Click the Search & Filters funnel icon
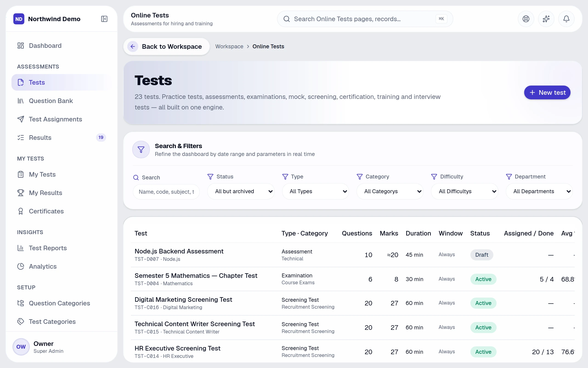 click(141, 149)
